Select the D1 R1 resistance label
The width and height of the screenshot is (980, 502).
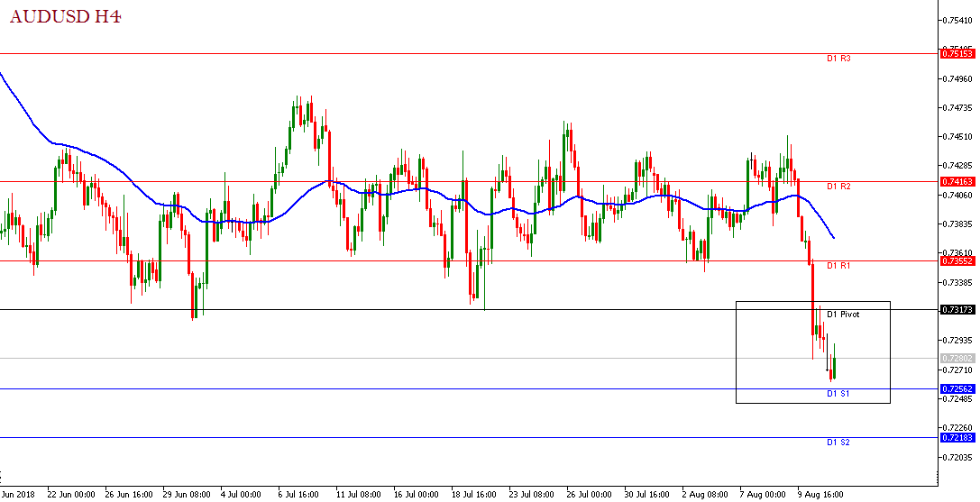click(838, 266)
